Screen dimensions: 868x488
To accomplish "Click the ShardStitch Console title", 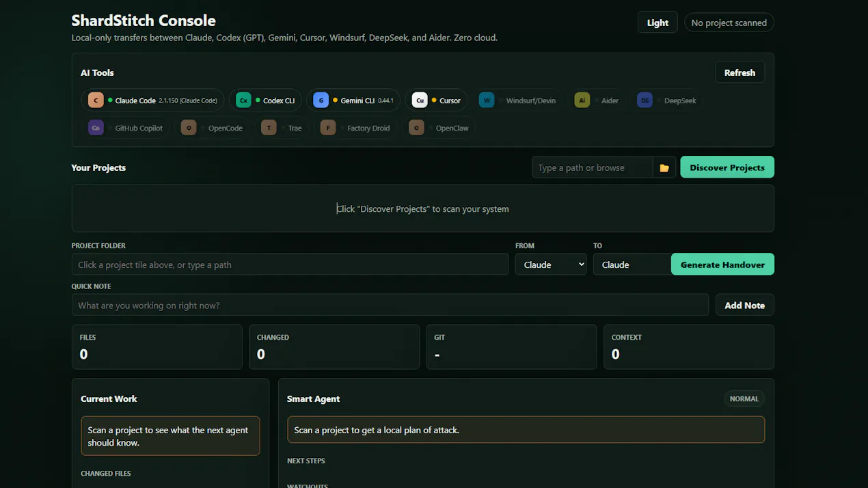I will point(144,21).
